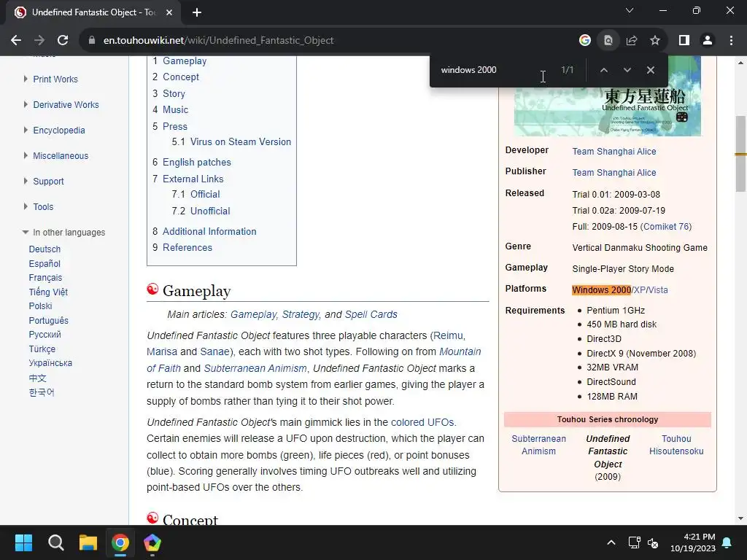View site information lock icon
Viewport: 747px width, 560px height.
[x=92, y=41]
